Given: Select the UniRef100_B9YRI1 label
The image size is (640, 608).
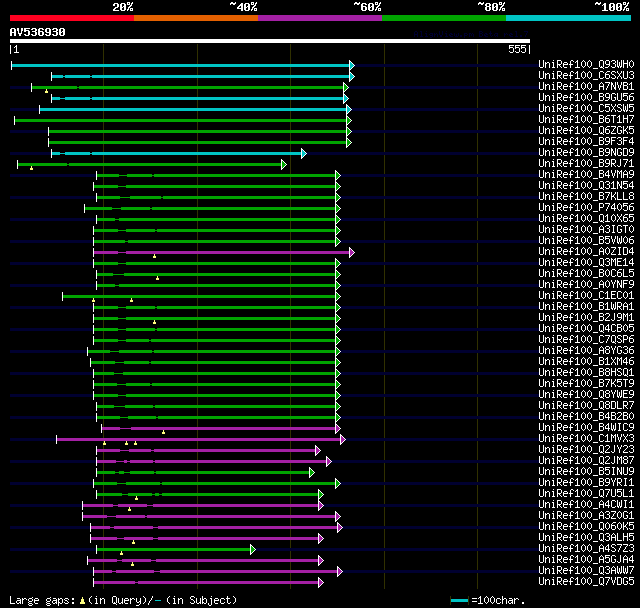Looking at the screenshot, I should [586, 483].
